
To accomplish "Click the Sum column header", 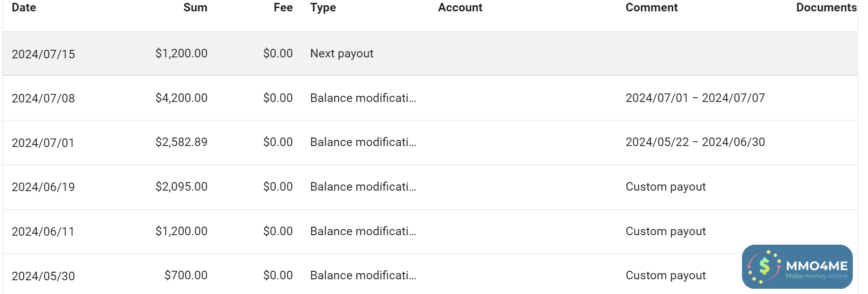I will [195, 8].
